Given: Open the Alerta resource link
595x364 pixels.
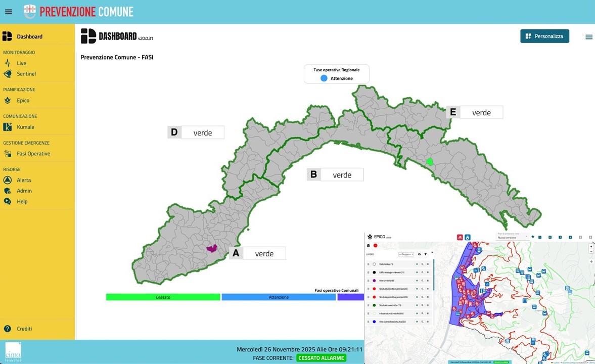Looking at the screenshot, I should click(24, 180).
